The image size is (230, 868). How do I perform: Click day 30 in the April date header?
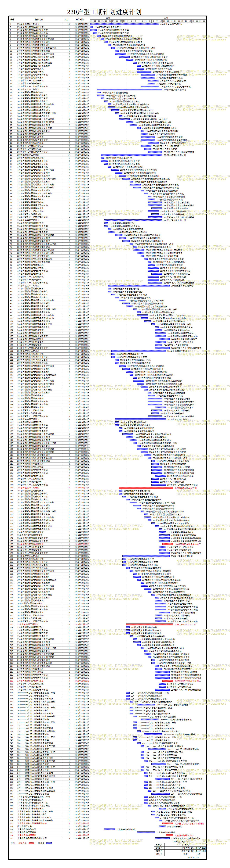pos(124,21)
